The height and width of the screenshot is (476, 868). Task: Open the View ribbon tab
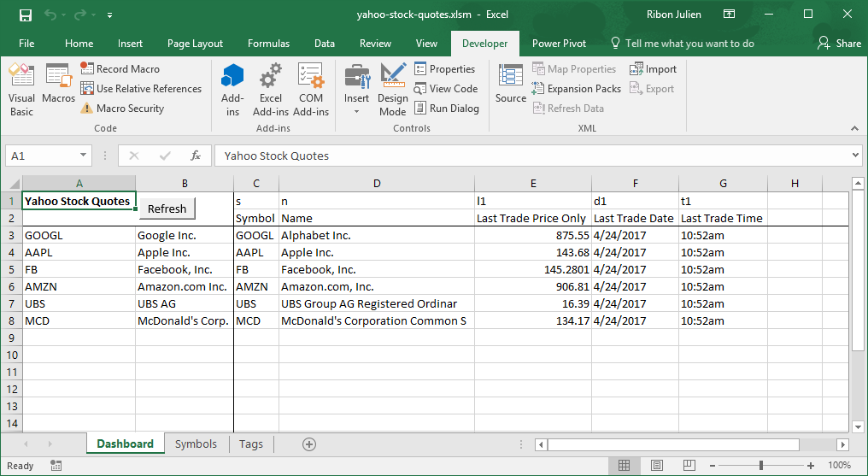click(426, 44)
